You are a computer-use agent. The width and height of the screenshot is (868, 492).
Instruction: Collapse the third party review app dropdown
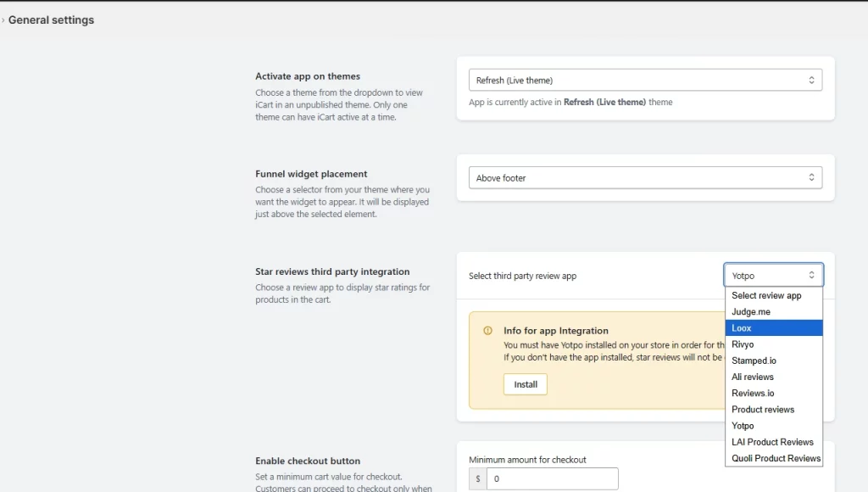point(773,275)
